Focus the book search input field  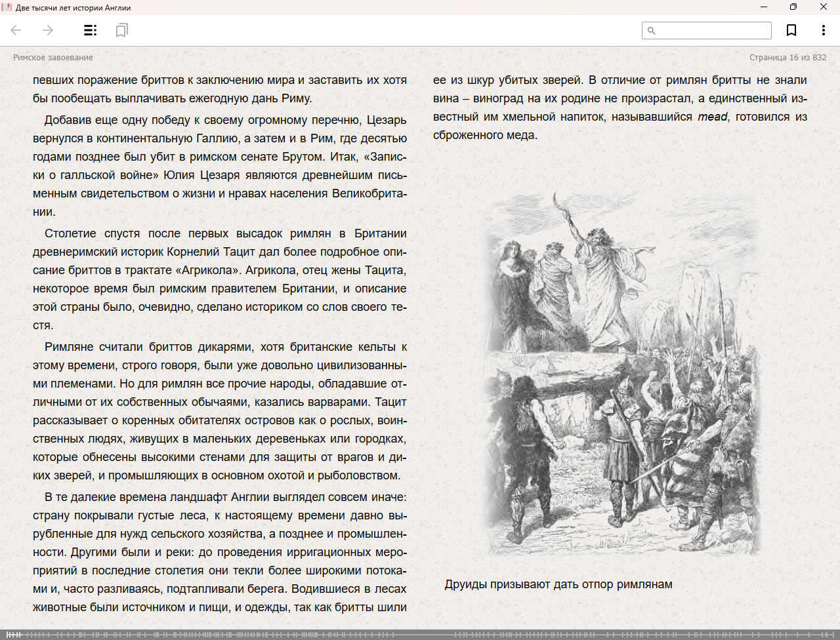pyautogui.click(x=713, y=31)
